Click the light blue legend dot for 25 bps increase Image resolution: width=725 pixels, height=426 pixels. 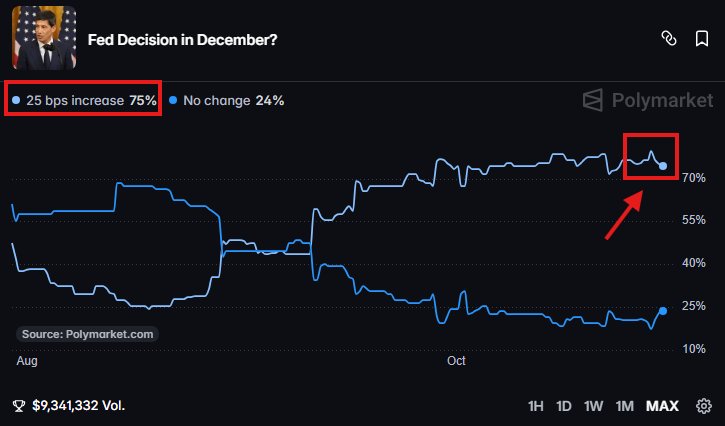[16, 100]
